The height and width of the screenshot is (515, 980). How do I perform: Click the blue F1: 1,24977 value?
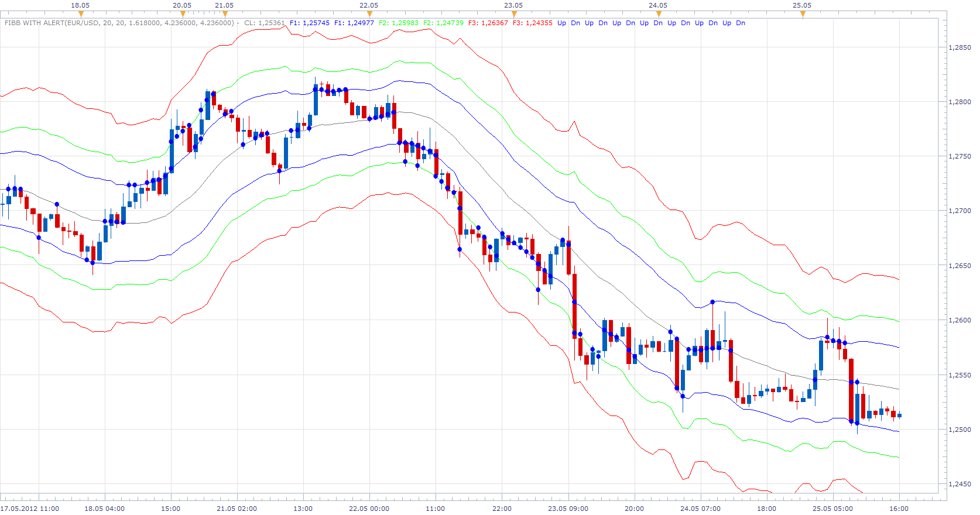pos(354,23)
